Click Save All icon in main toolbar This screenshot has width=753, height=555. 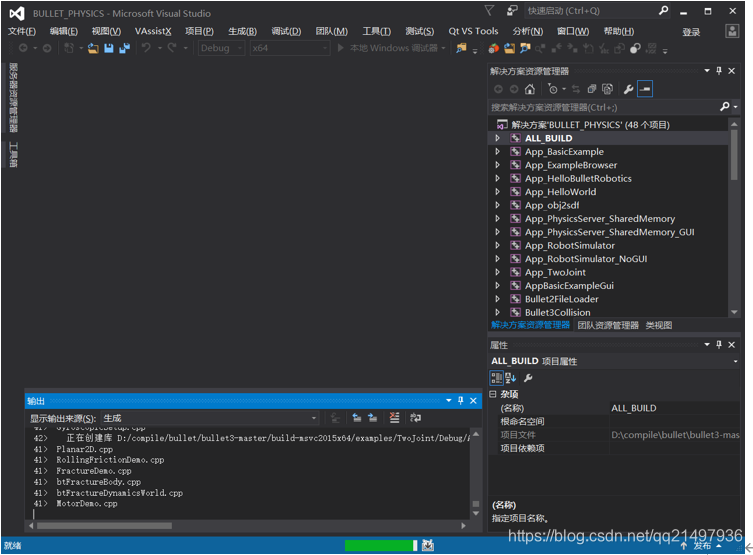pyautogui.click(x=124, y=48)
